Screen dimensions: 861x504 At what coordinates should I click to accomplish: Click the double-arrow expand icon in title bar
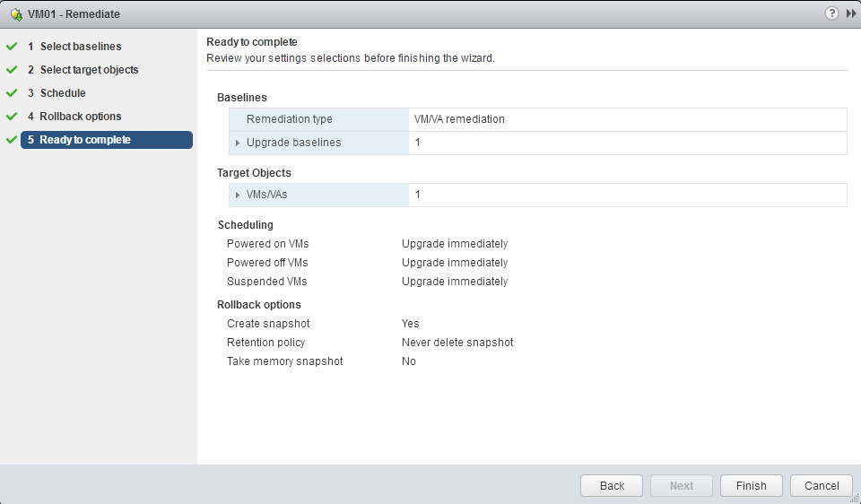[x=851, y=13]
